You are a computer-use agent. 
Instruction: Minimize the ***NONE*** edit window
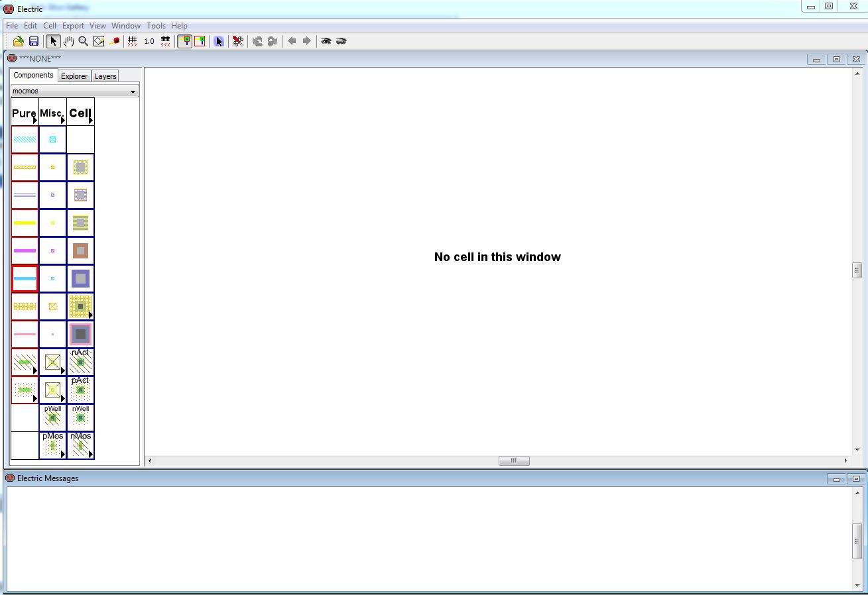pos(816,59)
